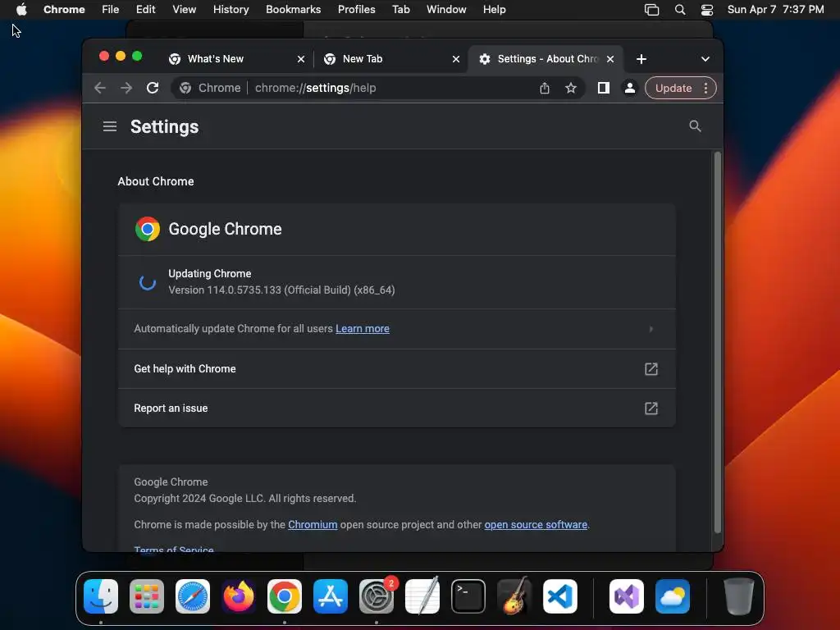This screenshot has height=630, width=840.
Task: Open the Profiles menu
Action: pos(356,10)
